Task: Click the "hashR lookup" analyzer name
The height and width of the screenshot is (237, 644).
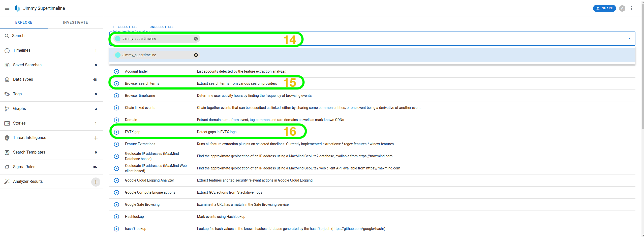Action: [136, 229]
